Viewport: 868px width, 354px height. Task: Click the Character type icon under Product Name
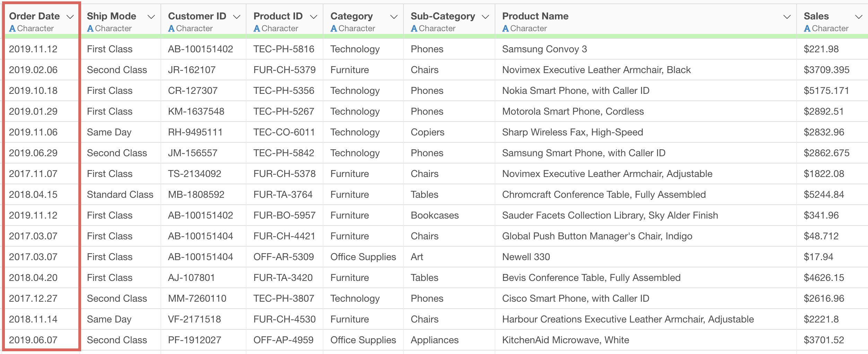[x=505, y=28]
